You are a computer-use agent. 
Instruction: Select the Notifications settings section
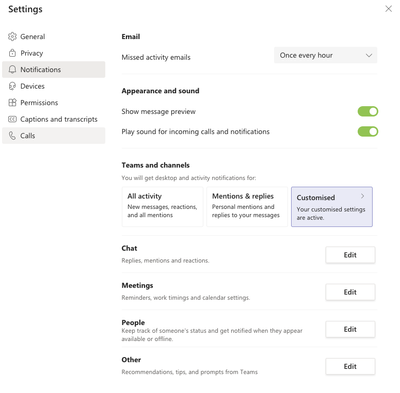[x=53, y=69]
